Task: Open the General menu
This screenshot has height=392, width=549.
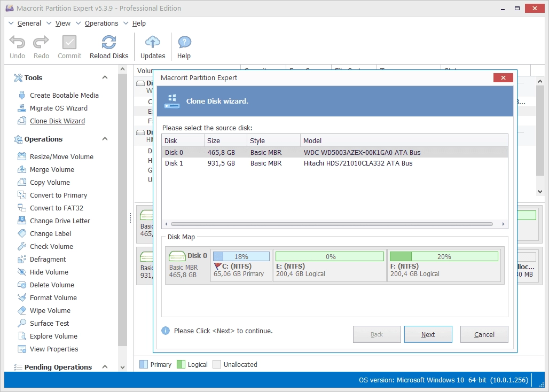Action: click(x=29, y=23)
